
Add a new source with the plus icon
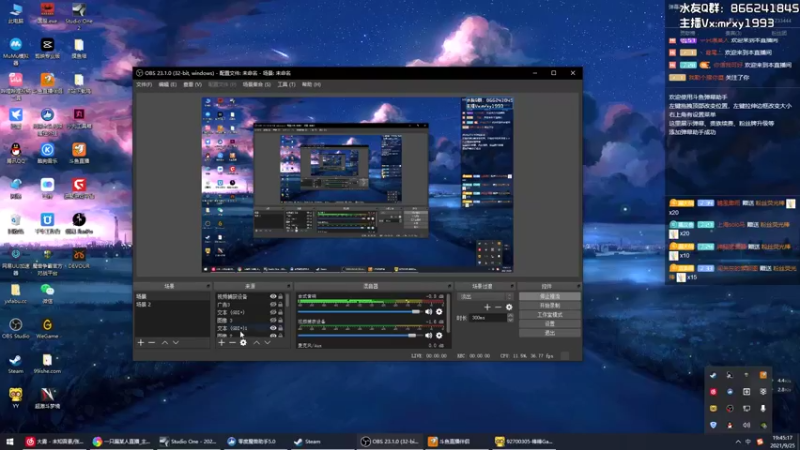pos(221,343)
